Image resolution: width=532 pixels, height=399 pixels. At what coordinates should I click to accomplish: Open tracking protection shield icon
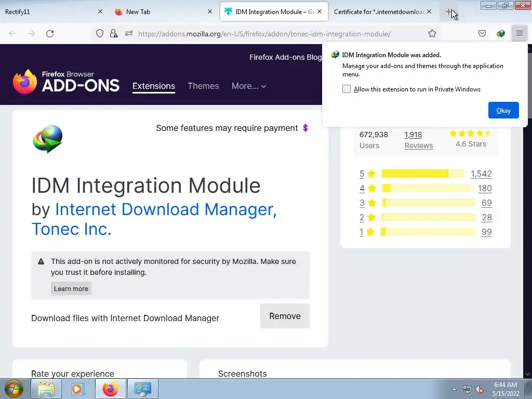(x=99, y=33)
